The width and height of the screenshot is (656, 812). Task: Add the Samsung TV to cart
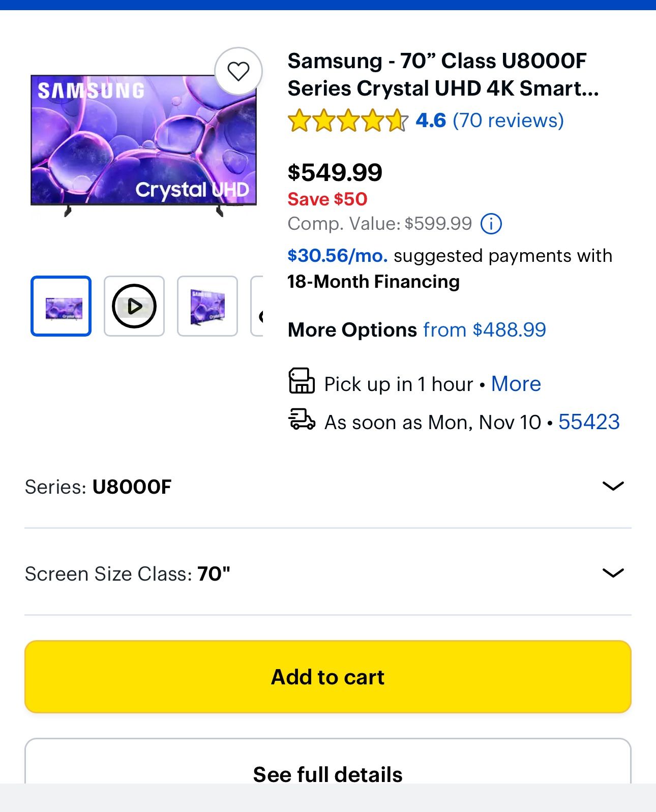pyautogui.click(x=328, y=677)
